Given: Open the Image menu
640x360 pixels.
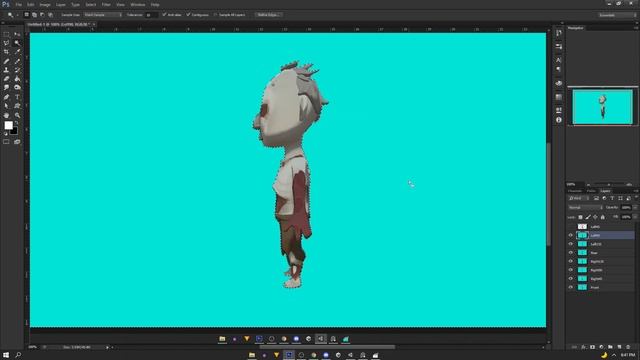Looking at the screenshot, I should click(x=45, y=4).
